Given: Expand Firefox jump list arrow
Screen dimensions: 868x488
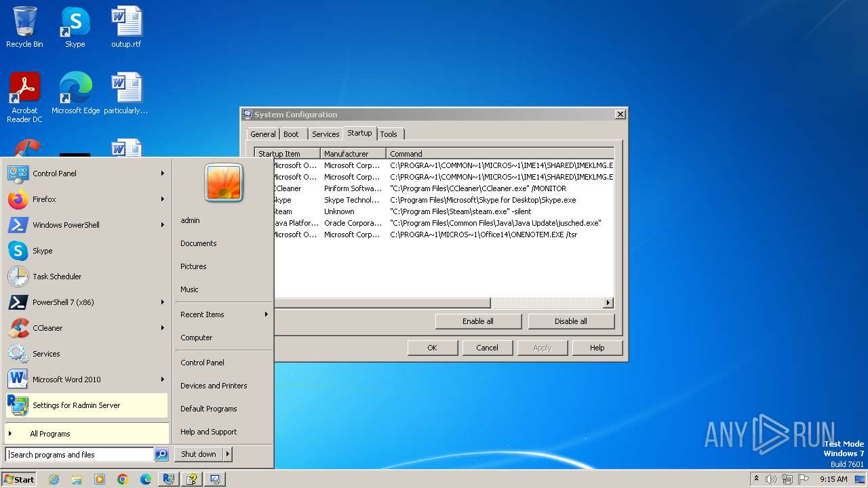Looking at the screenshot, I should coord(163,199).
